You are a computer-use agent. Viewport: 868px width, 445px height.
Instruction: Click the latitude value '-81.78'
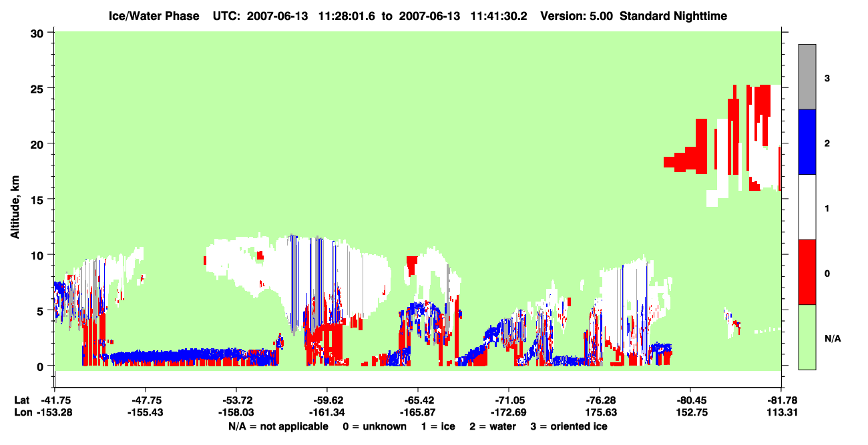click(781, 400)
